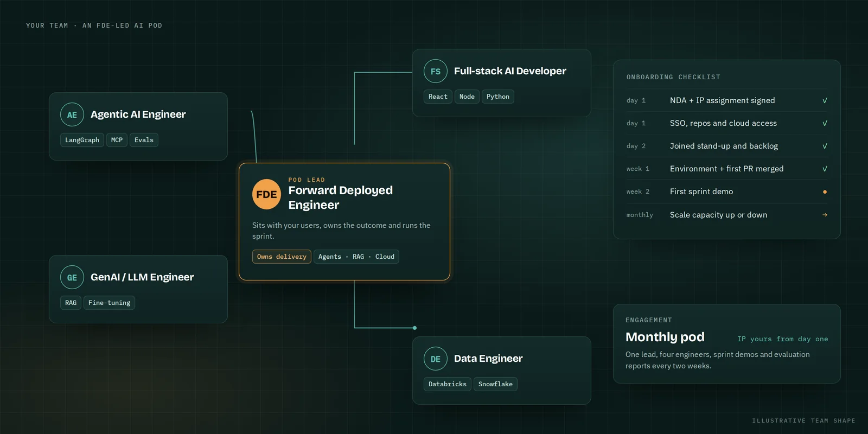Viewport: 868px width, 434px height.
Task: Select the Python skill tag
Action: click(498, 97)
